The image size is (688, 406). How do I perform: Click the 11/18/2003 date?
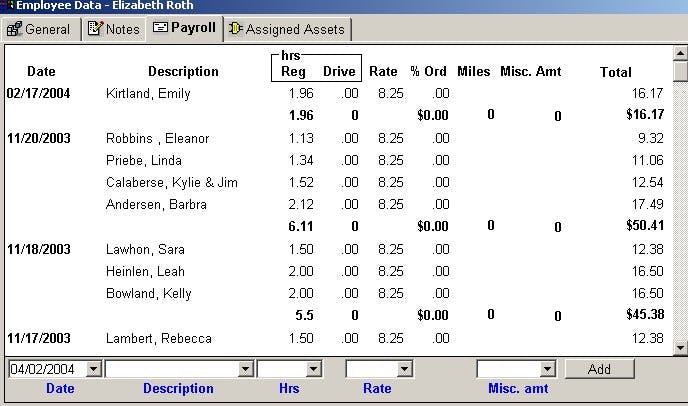39,250
